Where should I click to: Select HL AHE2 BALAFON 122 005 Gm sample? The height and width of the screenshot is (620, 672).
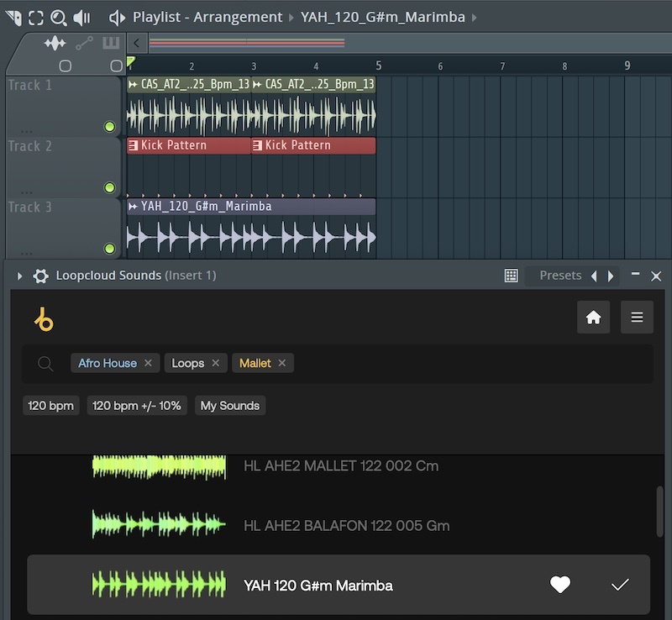[346, 526]
